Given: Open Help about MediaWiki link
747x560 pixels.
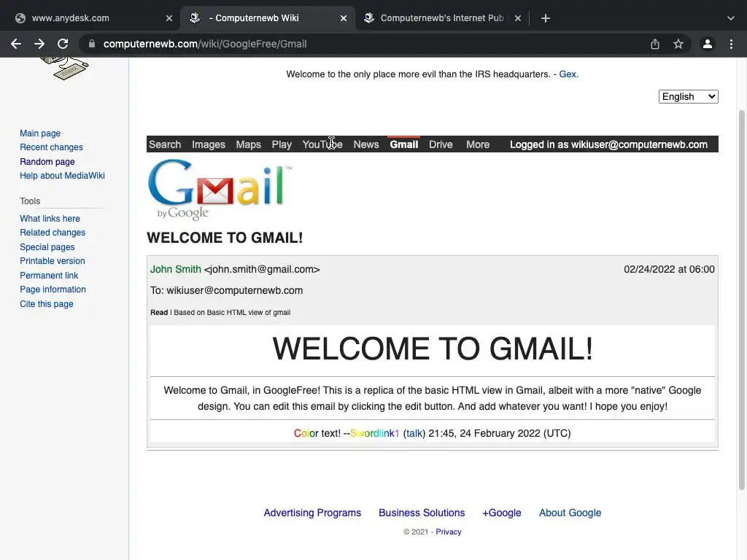Looking at the screenshot, I should click(63, 176).
